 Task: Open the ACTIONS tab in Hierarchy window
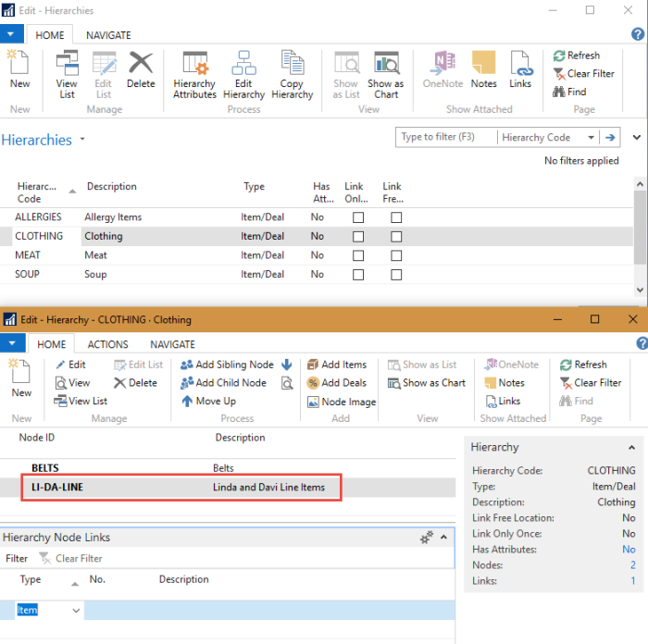108,344
